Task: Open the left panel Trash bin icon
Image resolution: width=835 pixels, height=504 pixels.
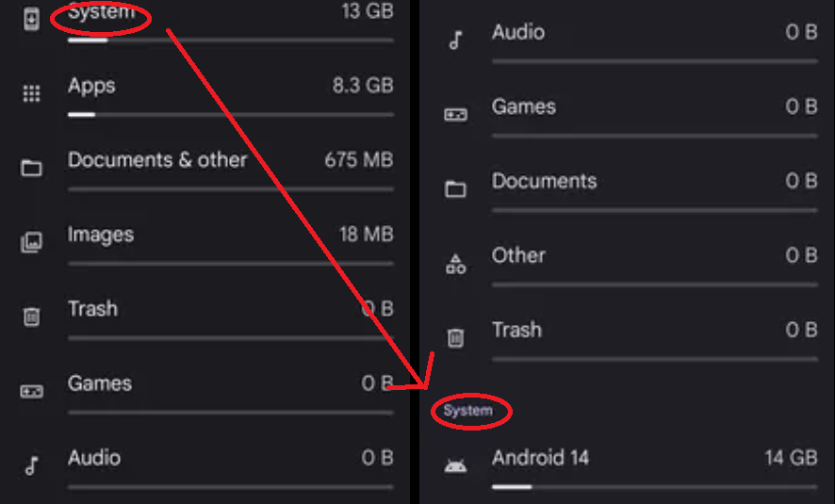Action: click(31, 317)
